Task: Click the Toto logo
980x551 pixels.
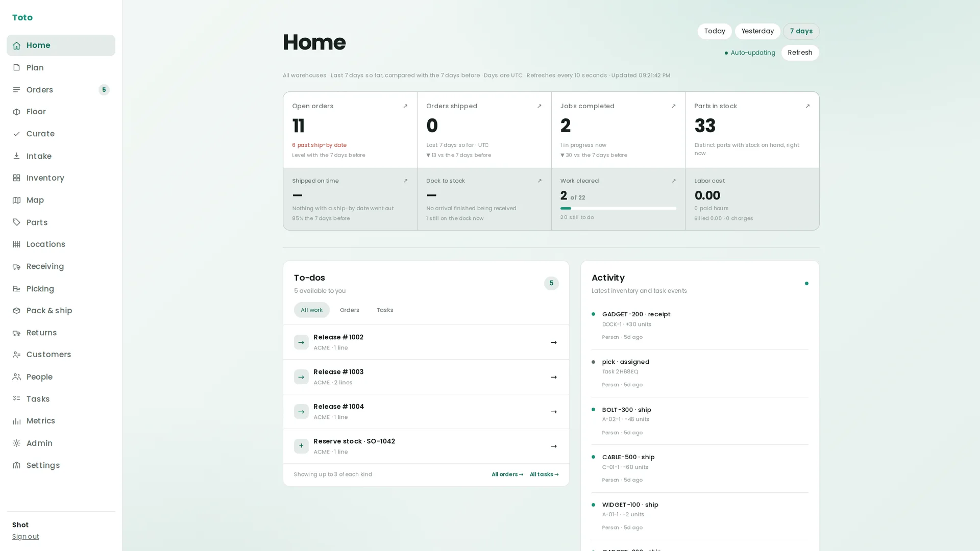Action: pos(22,17)
